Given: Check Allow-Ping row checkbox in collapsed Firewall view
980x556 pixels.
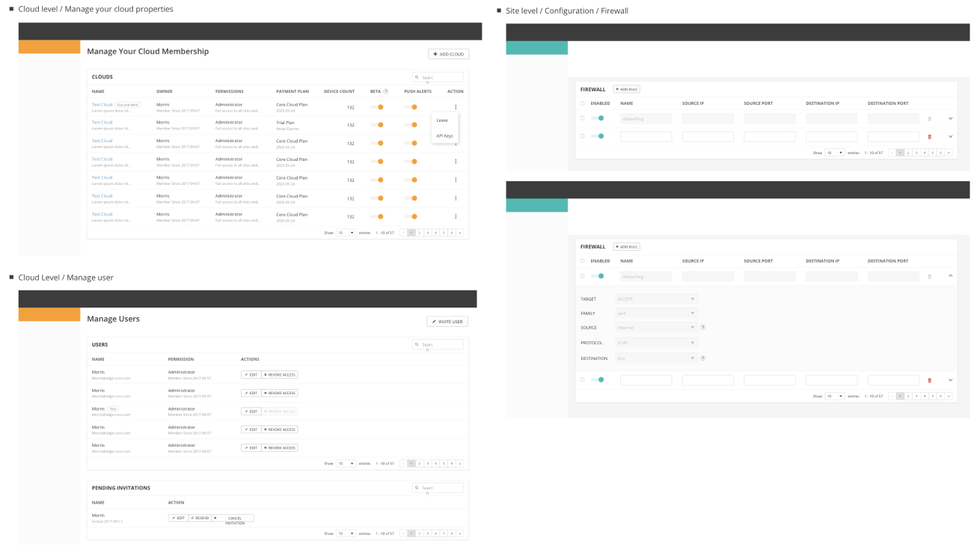Looking at the screenshot, I should (x=583, y=118).
